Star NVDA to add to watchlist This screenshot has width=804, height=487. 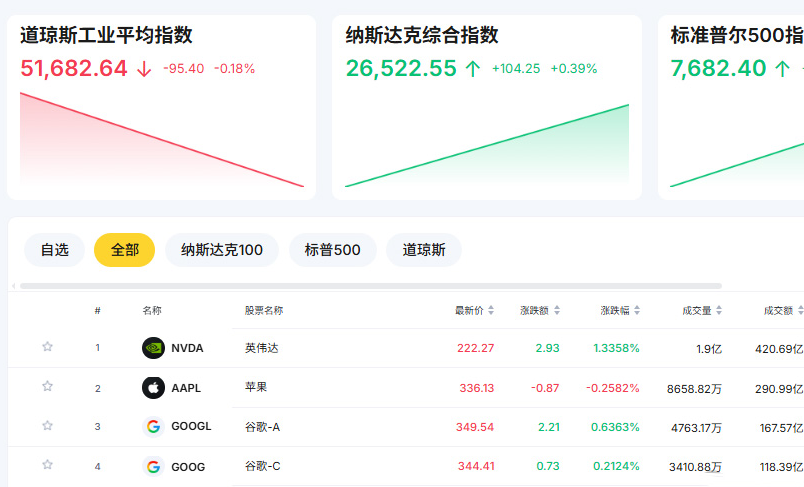[x=47, y=347]
